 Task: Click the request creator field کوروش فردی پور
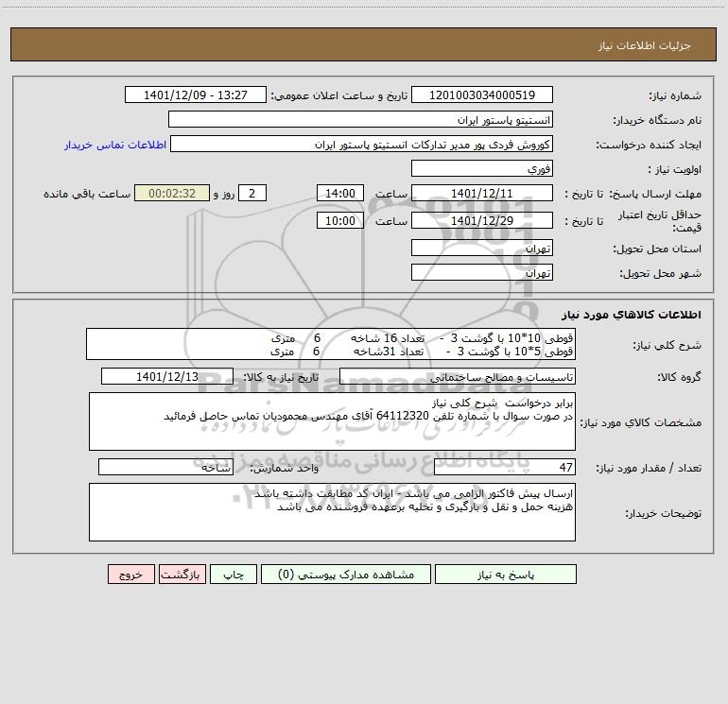point(362,144)
